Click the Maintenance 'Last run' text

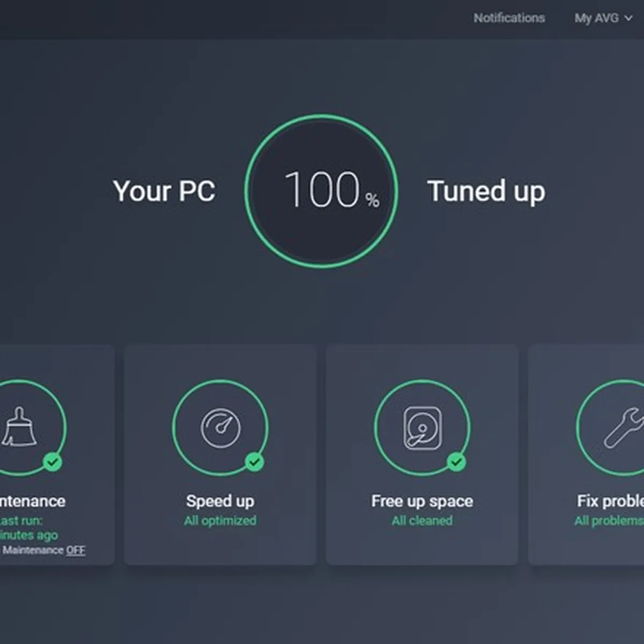(x=21, y=521)
